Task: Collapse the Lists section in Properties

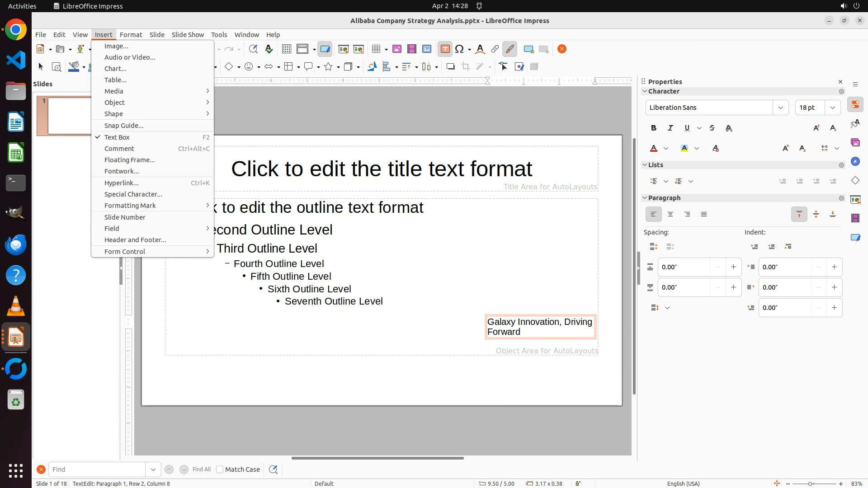Action: pyautogui.click(x=645, y=165)
